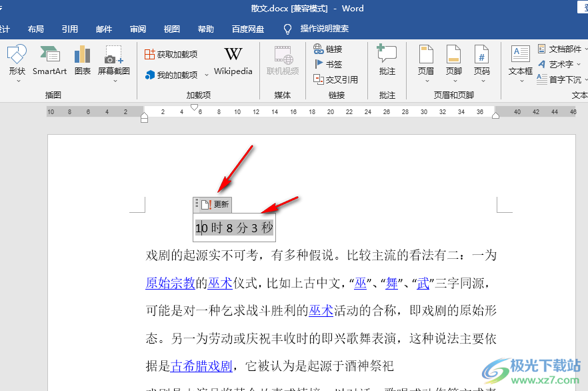The width and height of the screenshot is (588, 391).
Task: Switch to the Mailings (邮件) tab
Action: point(104,29)
